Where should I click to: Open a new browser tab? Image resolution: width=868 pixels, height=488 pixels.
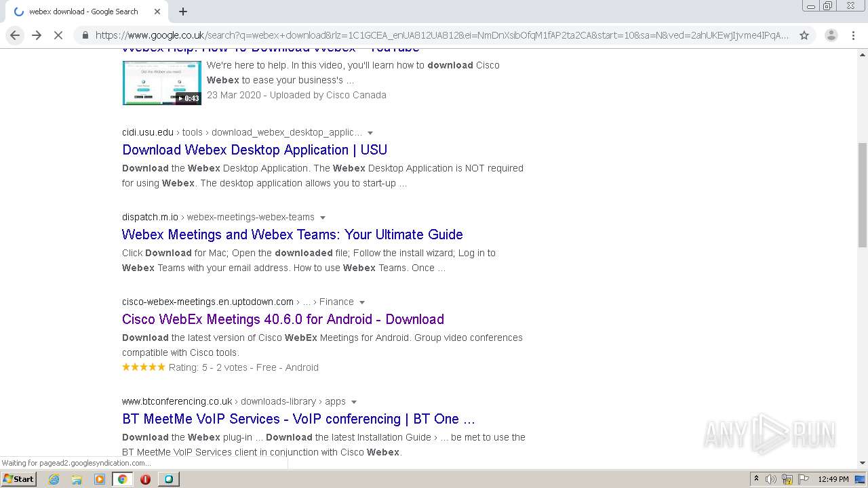(x=183, y=12)
